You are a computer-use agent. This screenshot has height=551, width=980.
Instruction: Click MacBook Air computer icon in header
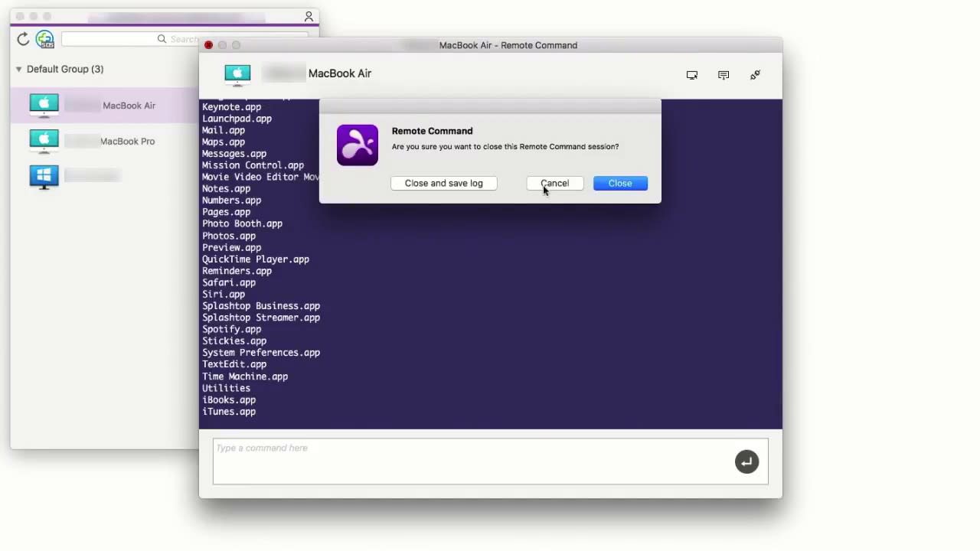point(237,74)
